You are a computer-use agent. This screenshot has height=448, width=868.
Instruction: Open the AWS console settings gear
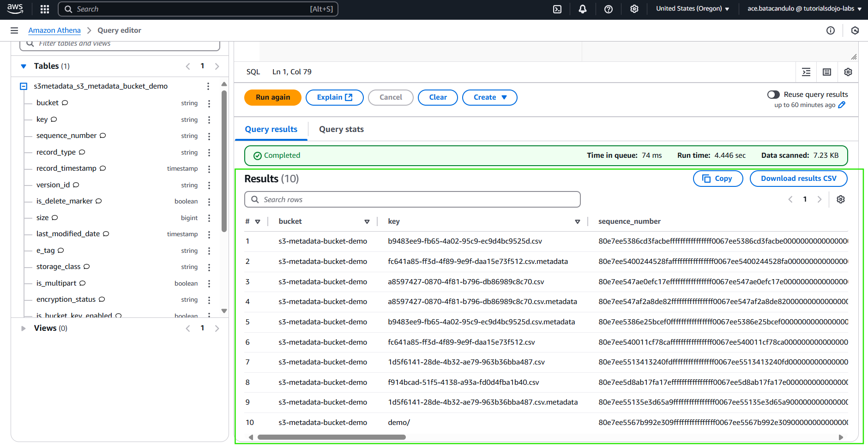[x=634, y=9]
